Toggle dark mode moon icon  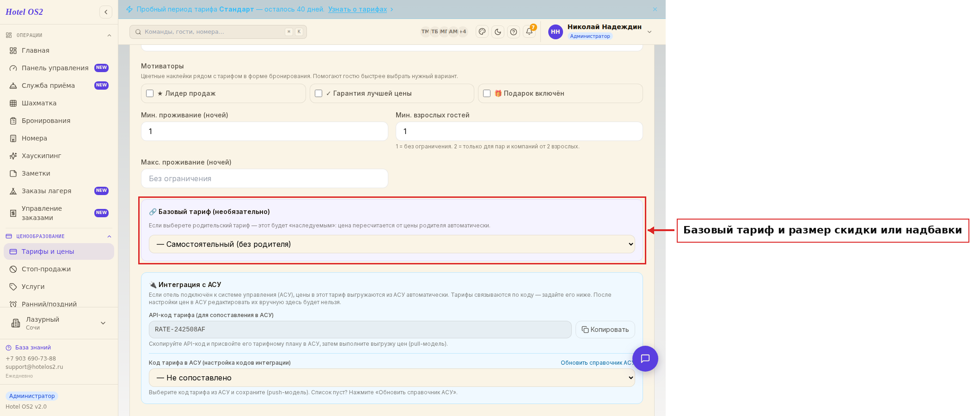point(498,32)
